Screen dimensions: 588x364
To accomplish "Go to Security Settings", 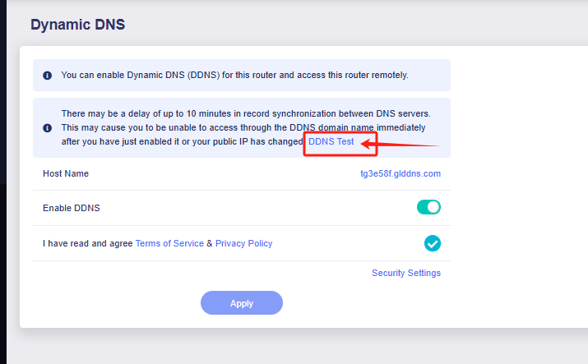I will 406,273.
